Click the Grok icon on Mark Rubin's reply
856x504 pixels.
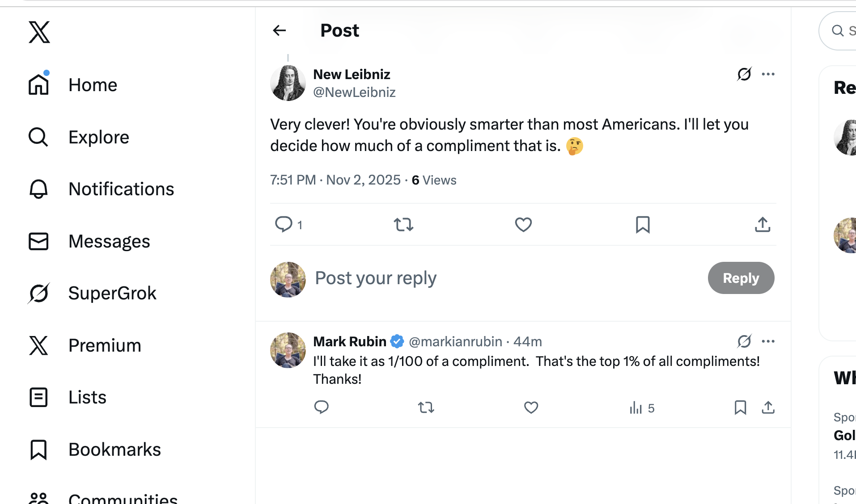[x=744, y=341]
